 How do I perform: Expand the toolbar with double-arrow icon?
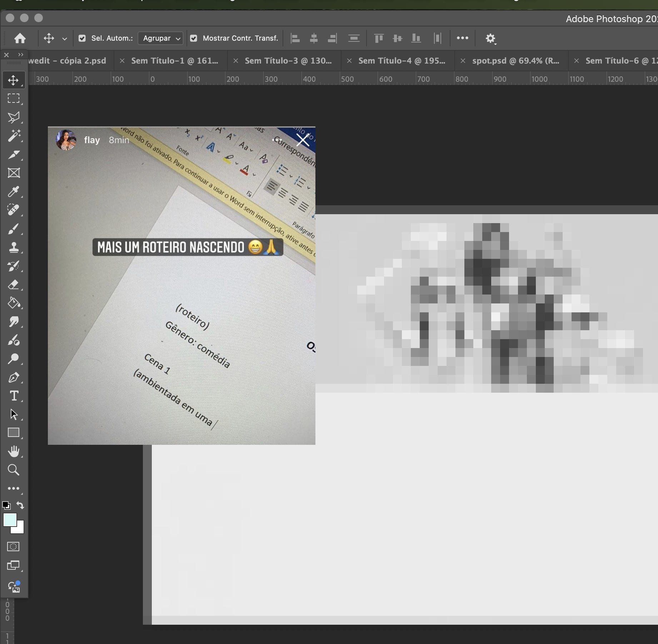pos(21,55)
